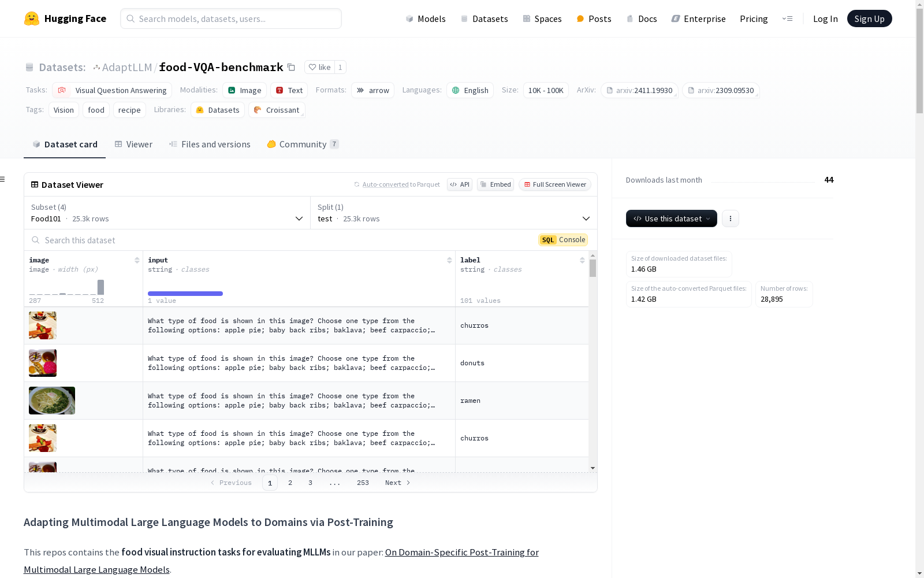Open the first churros row image thumbnail

click(x=43, y=325)
